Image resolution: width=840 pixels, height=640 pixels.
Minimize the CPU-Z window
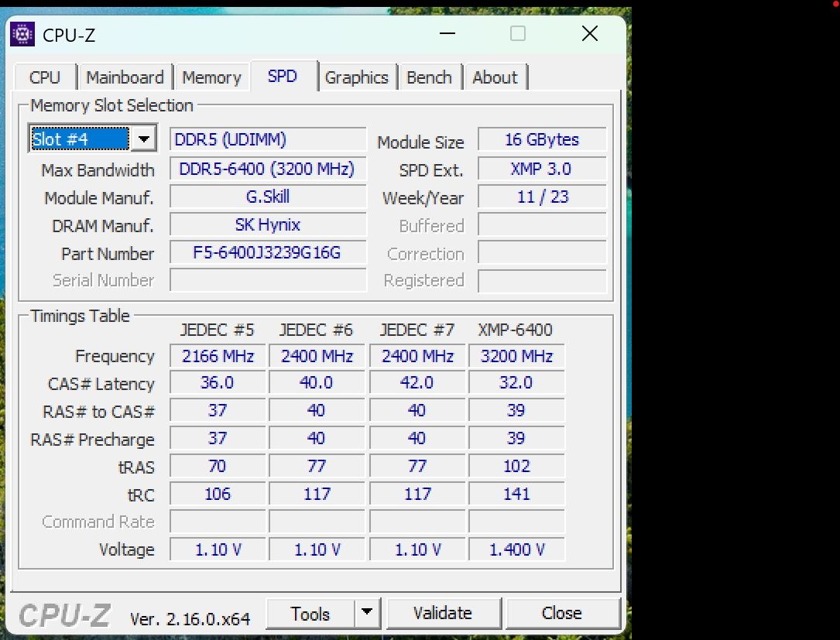(447, 34)
